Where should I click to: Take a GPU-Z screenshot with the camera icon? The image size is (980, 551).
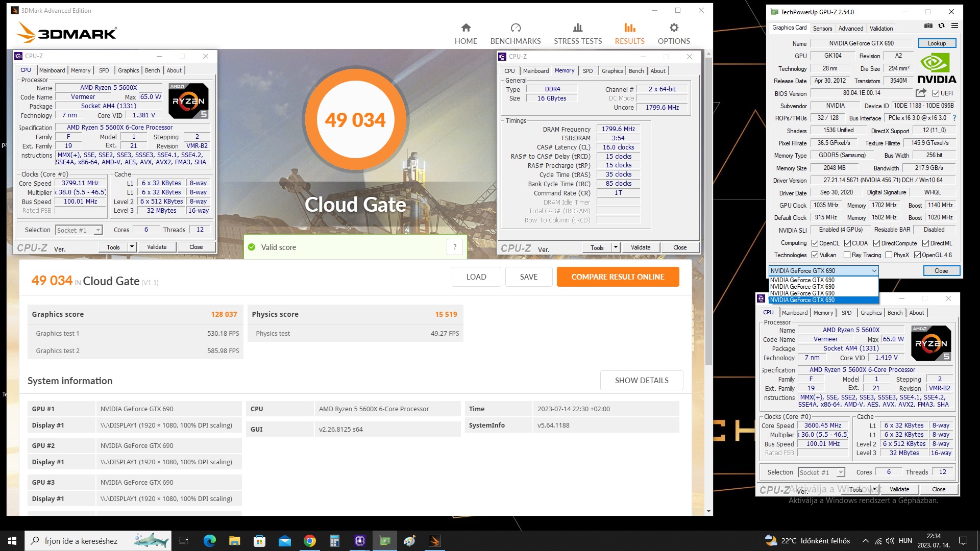(928, 26)
